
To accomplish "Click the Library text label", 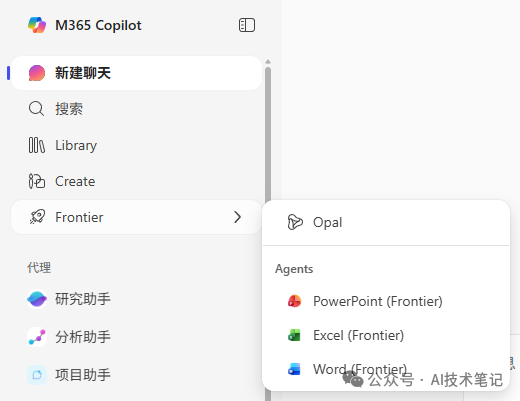I will (x=76, y=146).
